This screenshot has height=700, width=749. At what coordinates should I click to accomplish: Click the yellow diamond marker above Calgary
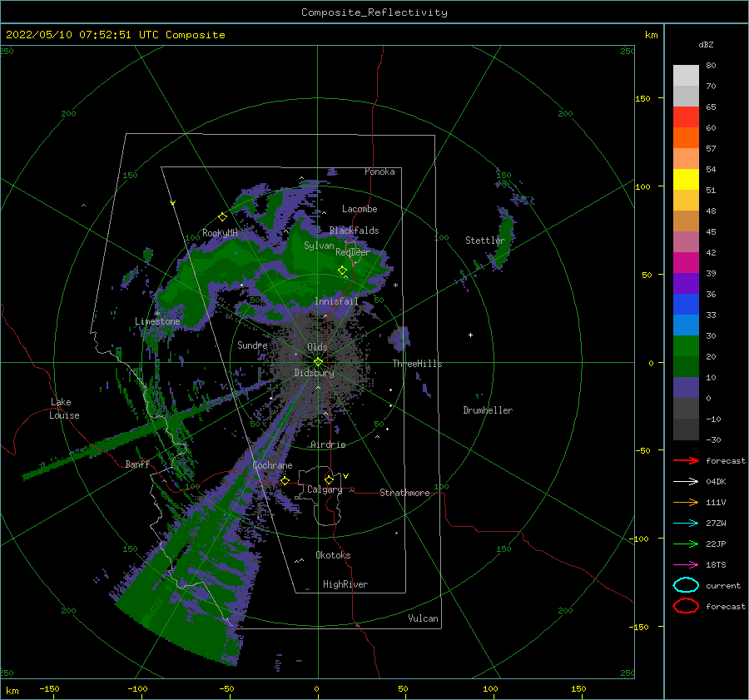329,479
